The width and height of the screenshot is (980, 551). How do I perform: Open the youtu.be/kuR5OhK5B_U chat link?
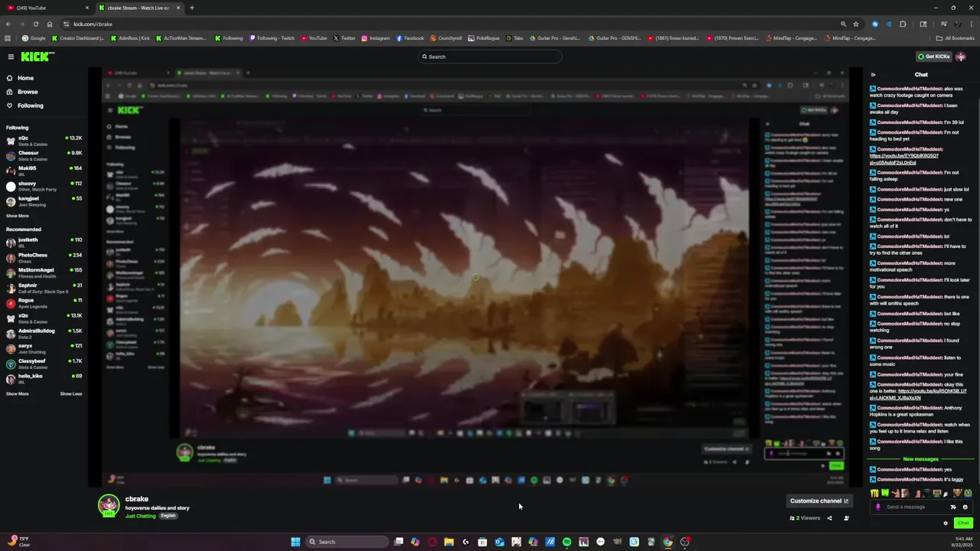pyautogui.click(x=918, y=394)
